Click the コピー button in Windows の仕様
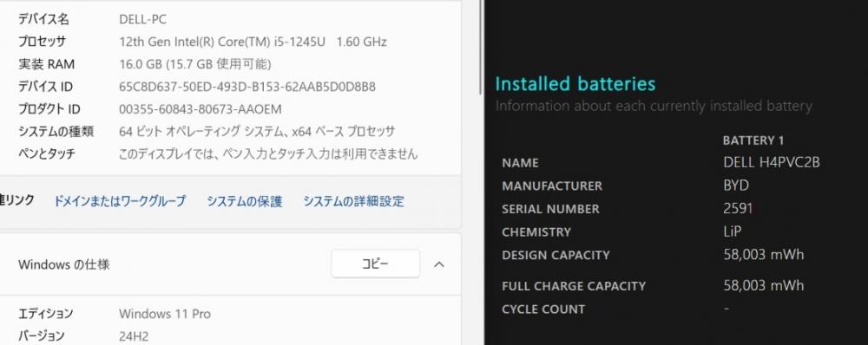This screenshot has height=345, width=868. 375,264
